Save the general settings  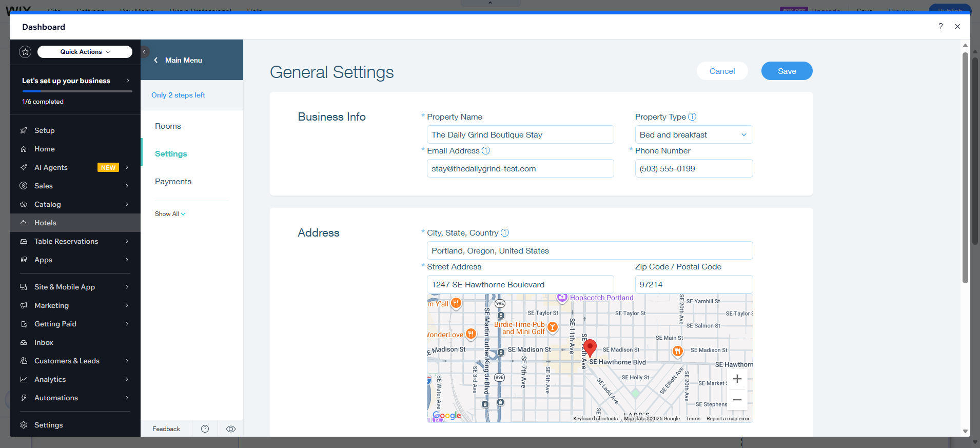787,71
